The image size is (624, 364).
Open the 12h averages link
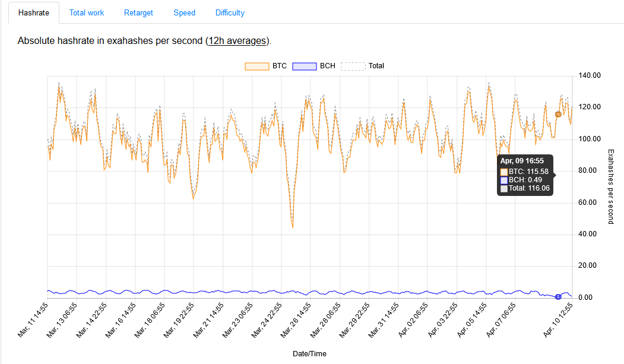click(x=237, y=41)
